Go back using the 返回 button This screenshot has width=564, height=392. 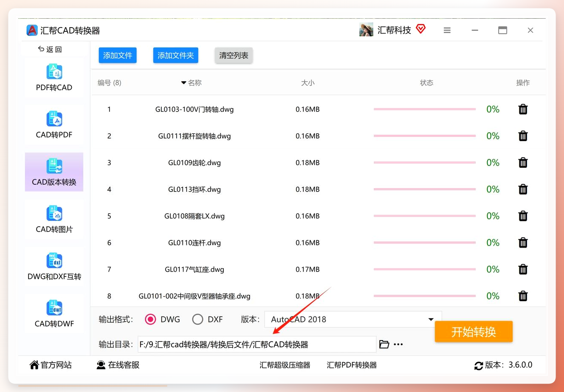click(x=50, y=49)
